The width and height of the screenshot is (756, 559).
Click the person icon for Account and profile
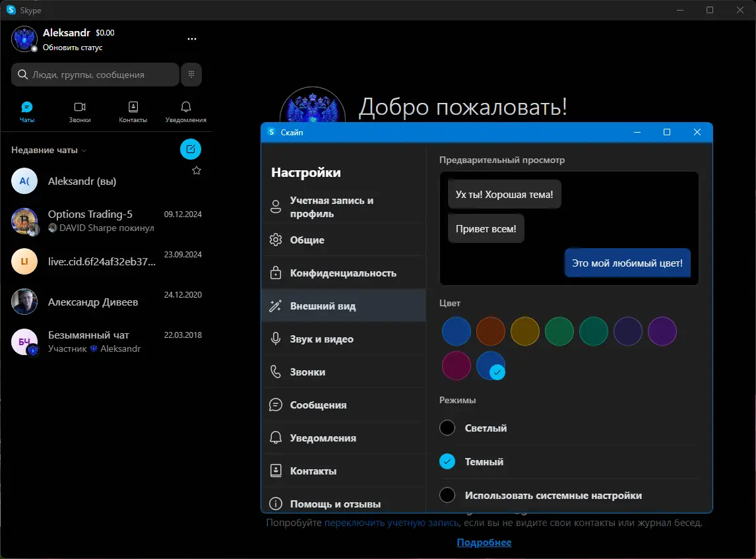click(x=276, y=207)
